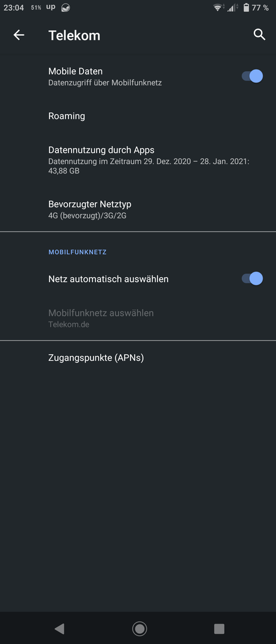Image resolution: width=276 pixels, height=644 pixels.
Task: Tap the Wi-Fi status icon
Action: [218, 7]
